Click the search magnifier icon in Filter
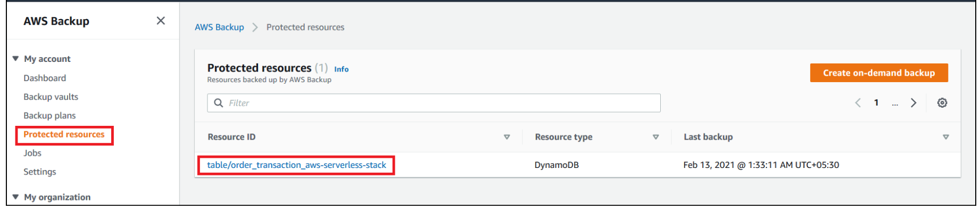The height and width of the screenshot is (209, 980). click(218, 103)
